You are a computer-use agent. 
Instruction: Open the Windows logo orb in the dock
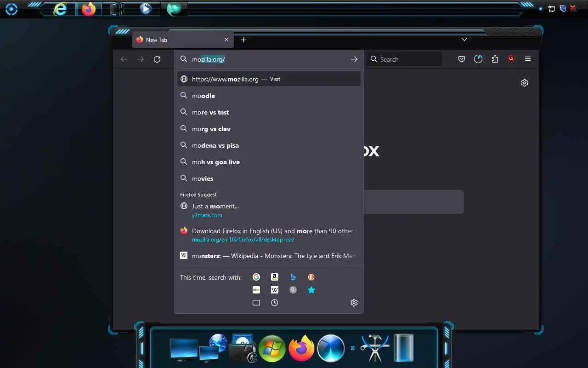tap(272, 348)
